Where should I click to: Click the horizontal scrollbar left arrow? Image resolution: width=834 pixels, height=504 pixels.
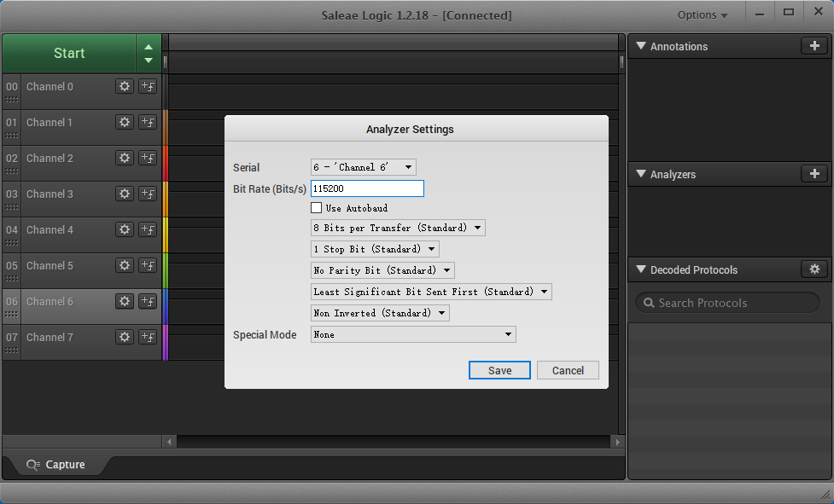[169, 442]
